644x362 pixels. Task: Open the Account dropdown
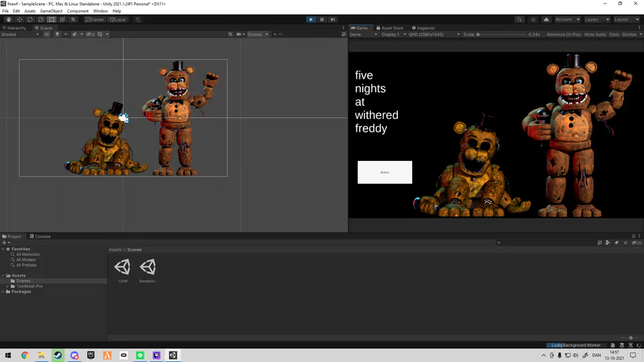click(x=567, y=19)
